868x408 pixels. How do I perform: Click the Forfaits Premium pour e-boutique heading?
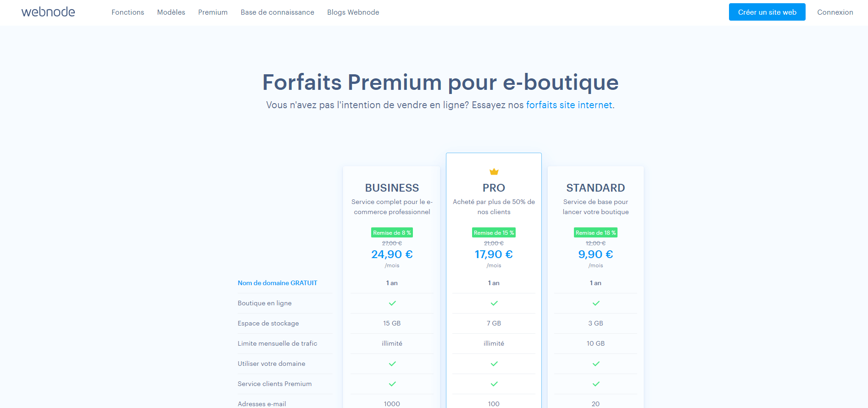(x=440, y=83)
